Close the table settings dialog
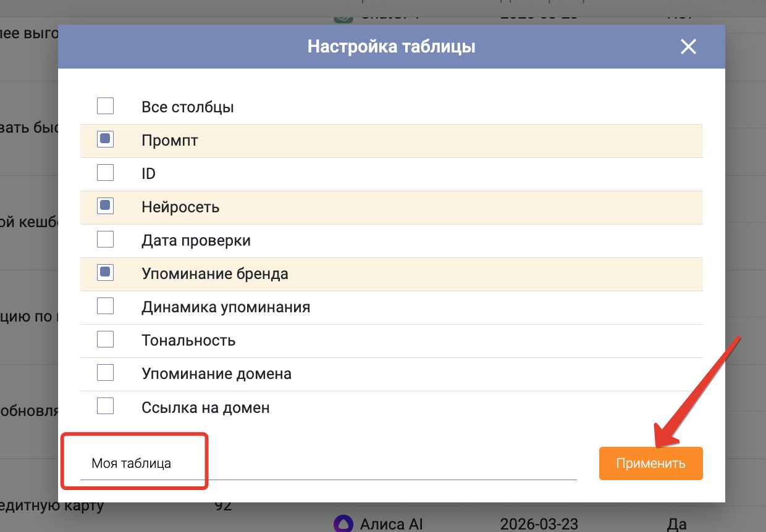 coord(688,47)
